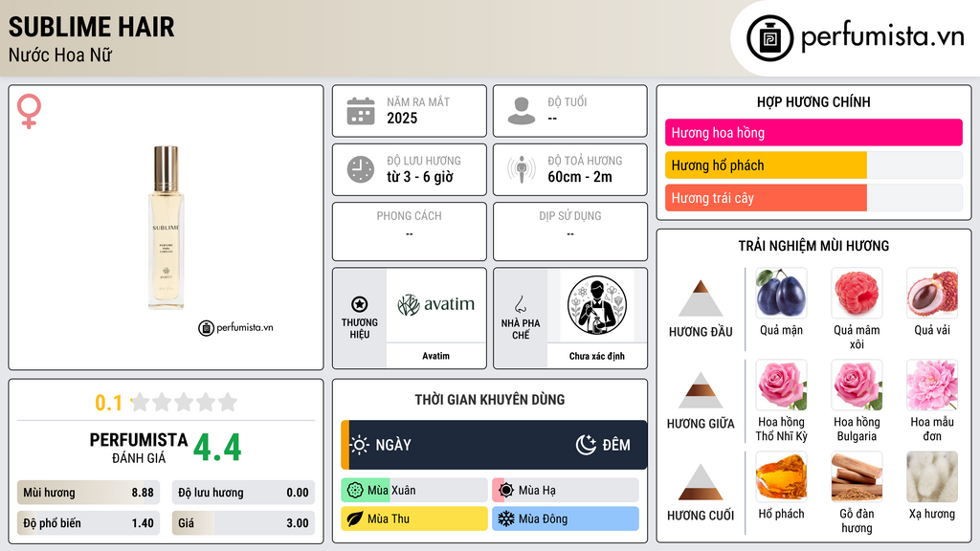Click the sun icon next to Ngày
Viewport: 980px width, 551px height.
(x=359, y=445)
